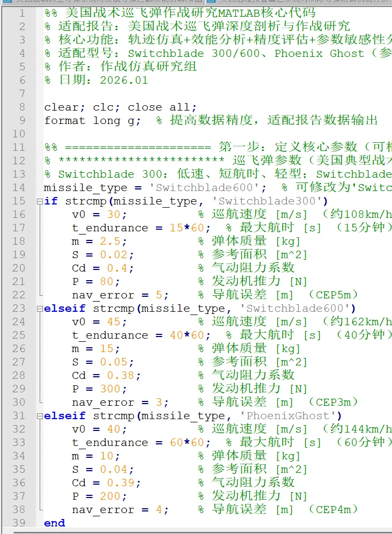
Task: Click 'P = 200;' thrust line
Action: [99, 496]
